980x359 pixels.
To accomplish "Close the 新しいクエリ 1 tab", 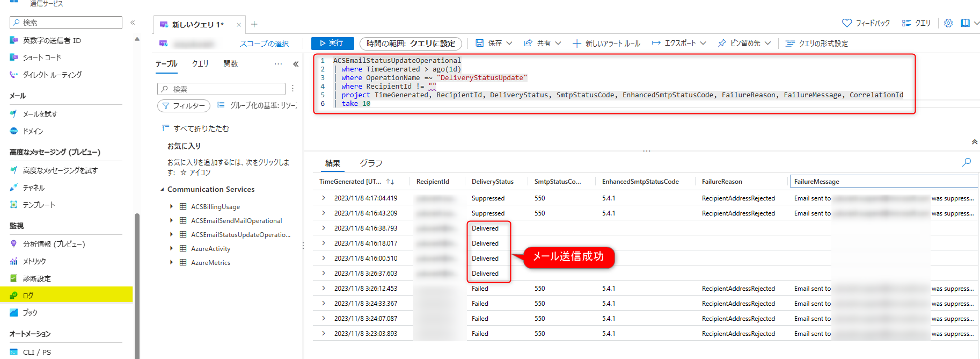I will pyautogui.click(x=239, y=25).
